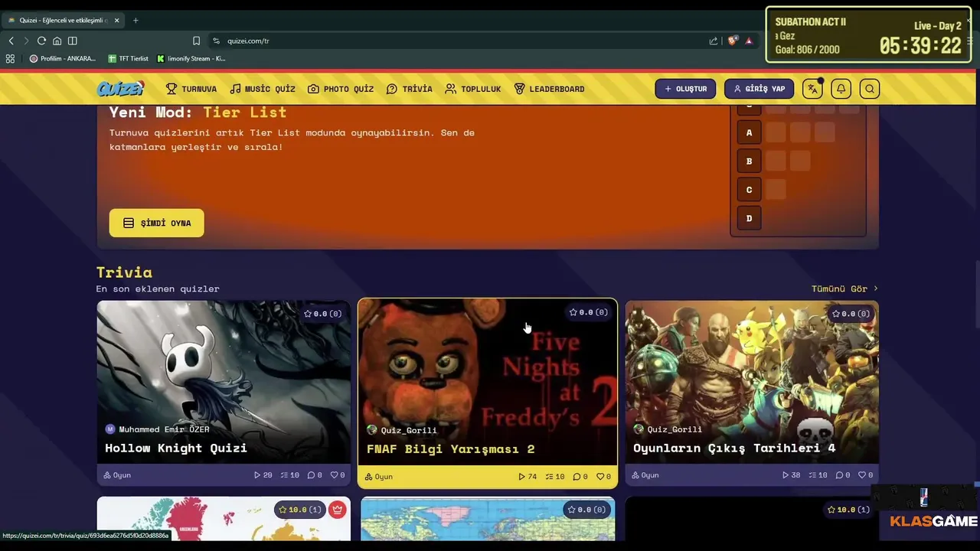
Task: Open the Turnuva menu item
Action: (x=191, y=89)
